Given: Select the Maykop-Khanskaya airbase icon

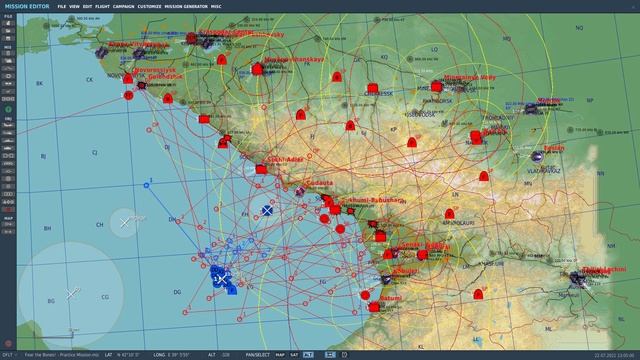Looking at the screenshot, I should point(257,69).
